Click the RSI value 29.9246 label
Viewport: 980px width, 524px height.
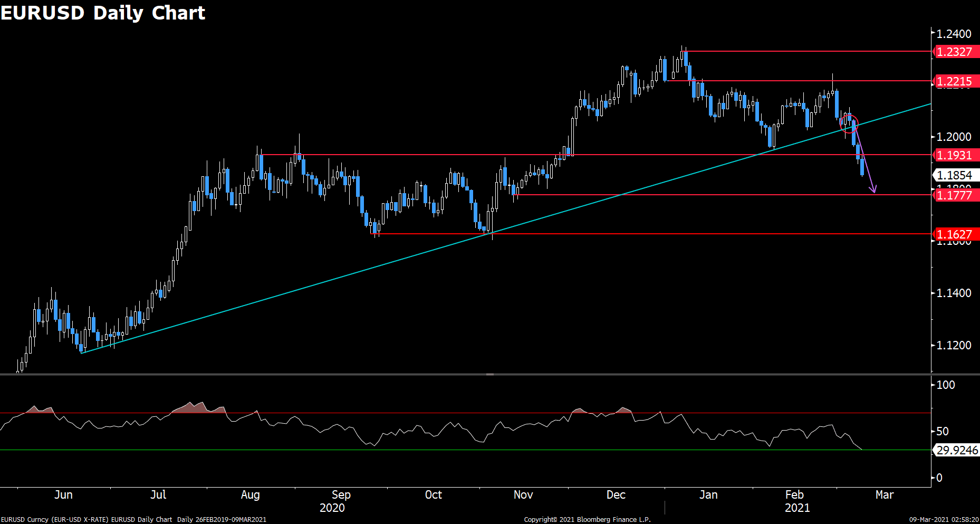(x=956, y=450)
